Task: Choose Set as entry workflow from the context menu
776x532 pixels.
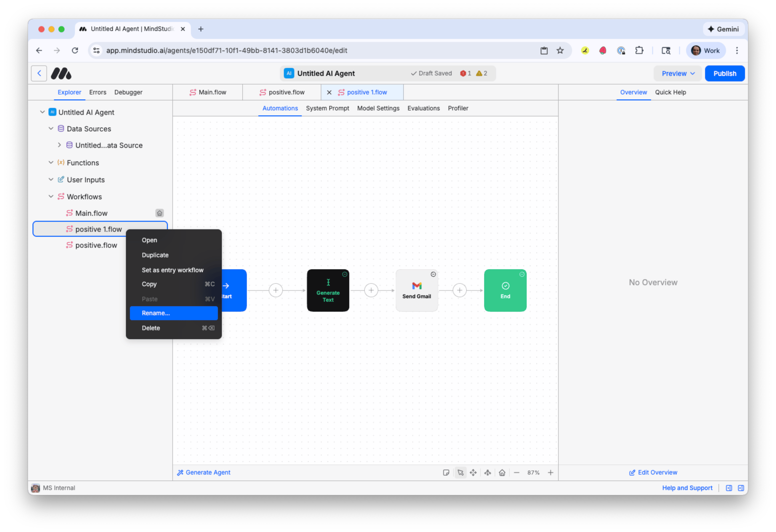Action: pos(172,270)
